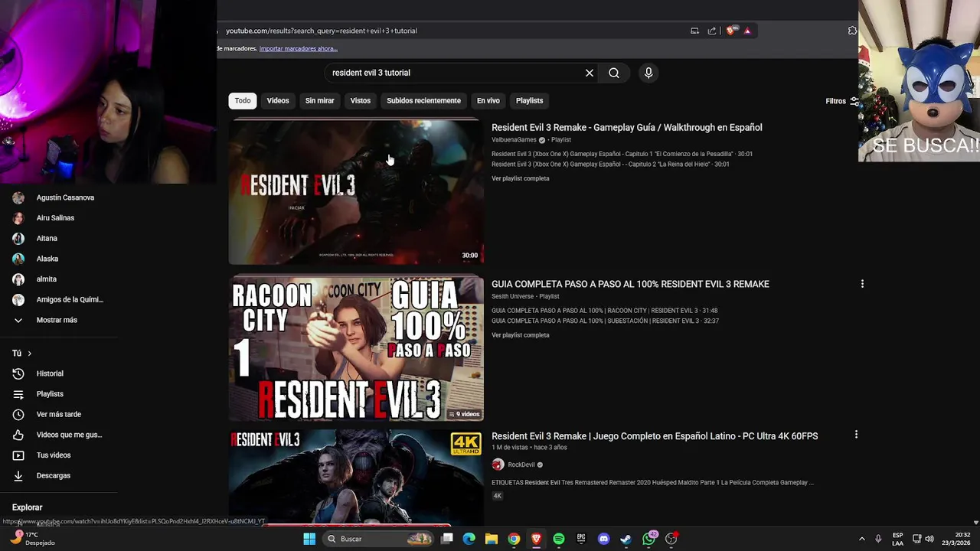This screenshot has width=980, height=551.
Task: Open the RockDevil channel avatar
Action: click(x=498, y=465)
